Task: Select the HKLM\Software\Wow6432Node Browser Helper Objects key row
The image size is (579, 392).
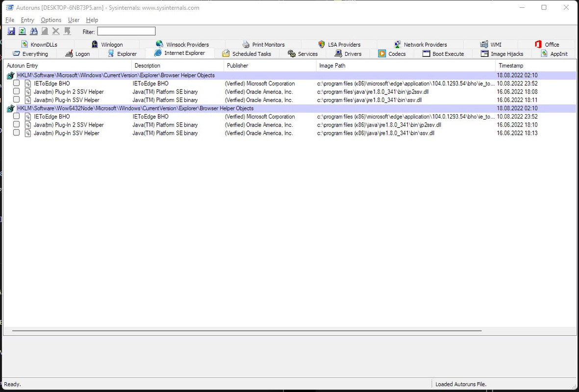Action: pyautogui.click(x=290, y=108)
